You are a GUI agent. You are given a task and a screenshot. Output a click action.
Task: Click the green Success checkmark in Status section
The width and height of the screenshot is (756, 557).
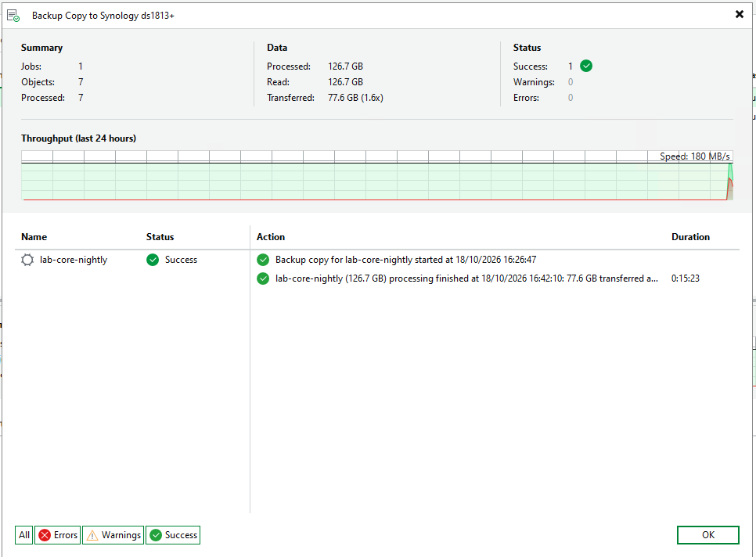click(x=586, y=66)
